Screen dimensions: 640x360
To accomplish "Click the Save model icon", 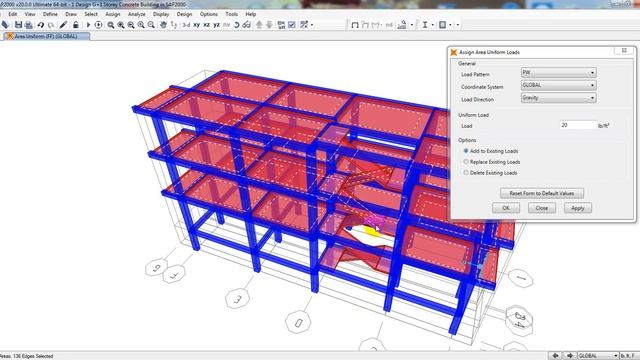I will 18,25.
